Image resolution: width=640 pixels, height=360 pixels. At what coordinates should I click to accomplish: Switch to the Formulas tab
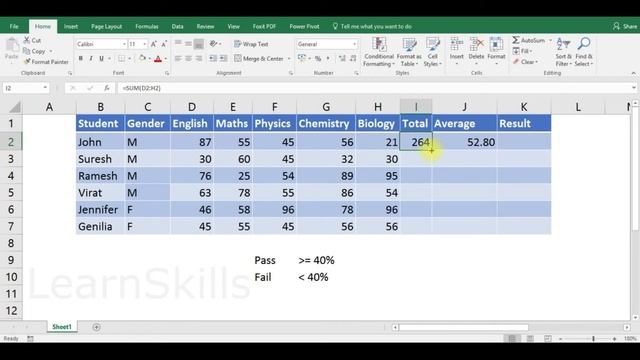point(147,27)
